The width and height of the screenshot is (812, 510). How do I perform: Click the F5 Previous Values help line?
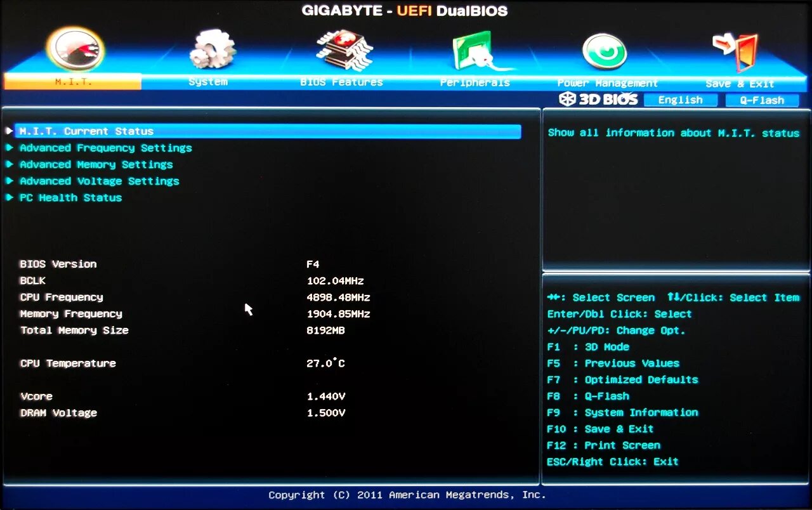(613, 363)
